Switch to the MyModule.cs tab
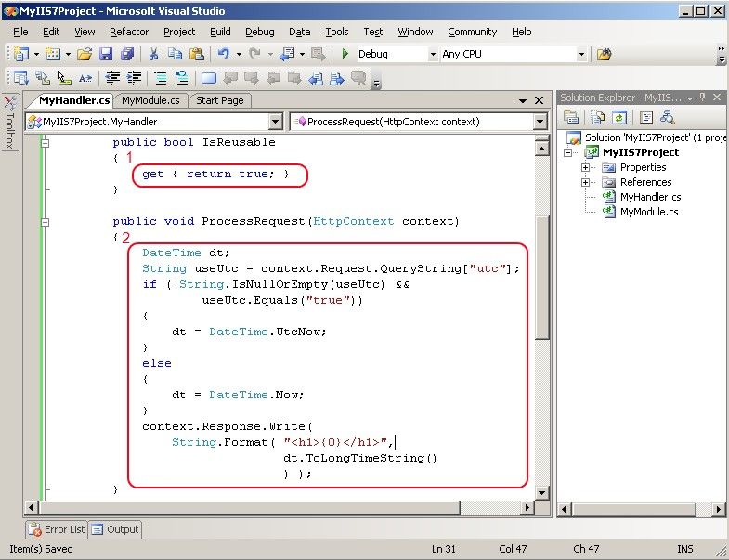Image resolution: width=729 pixels, height=560 pixels. [150, 100]
